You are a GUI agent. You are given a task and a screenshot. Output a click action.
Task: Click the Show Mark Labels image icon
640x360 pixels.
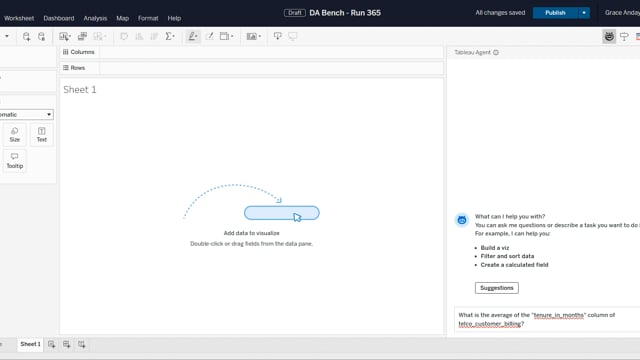(251, 37)
